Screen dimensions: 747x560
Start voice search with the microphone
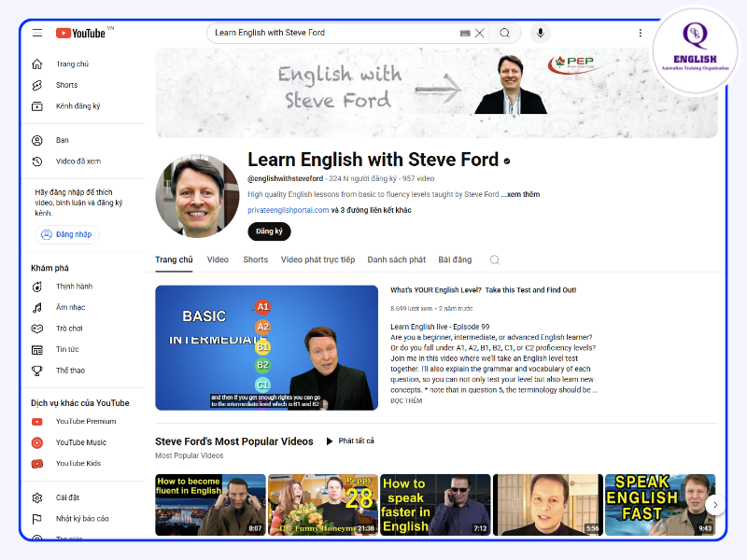[541, 33]
